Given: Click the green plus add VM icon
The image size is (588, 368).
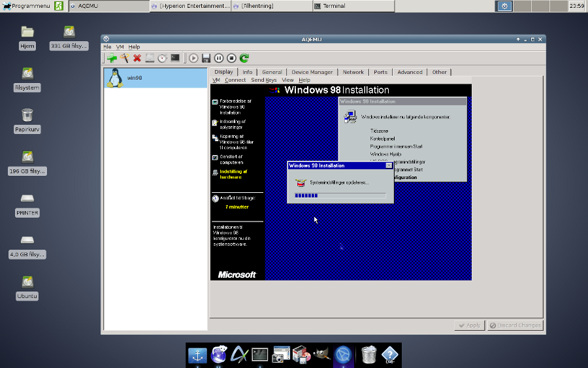Looking at the screenshot, I should pos(111,58).
